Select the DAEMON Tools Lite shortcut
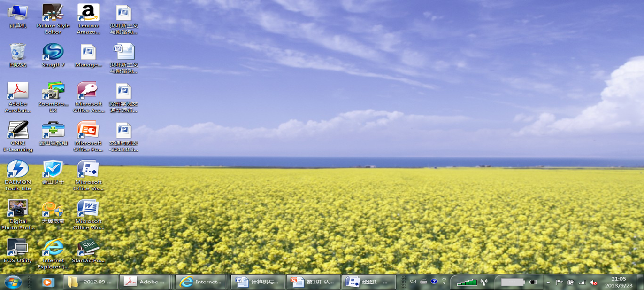The image size is (644, 290). [18, 175]
